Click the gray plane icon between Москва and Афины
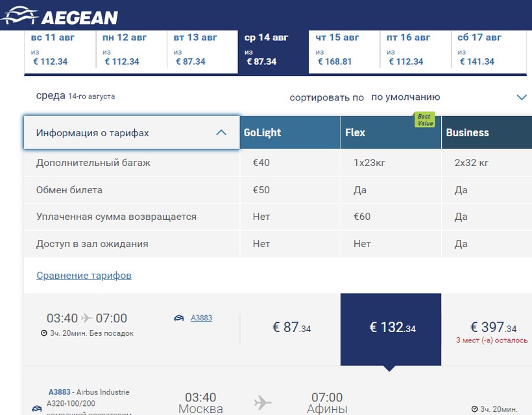532x415 pixels. (x=263, y=402)
